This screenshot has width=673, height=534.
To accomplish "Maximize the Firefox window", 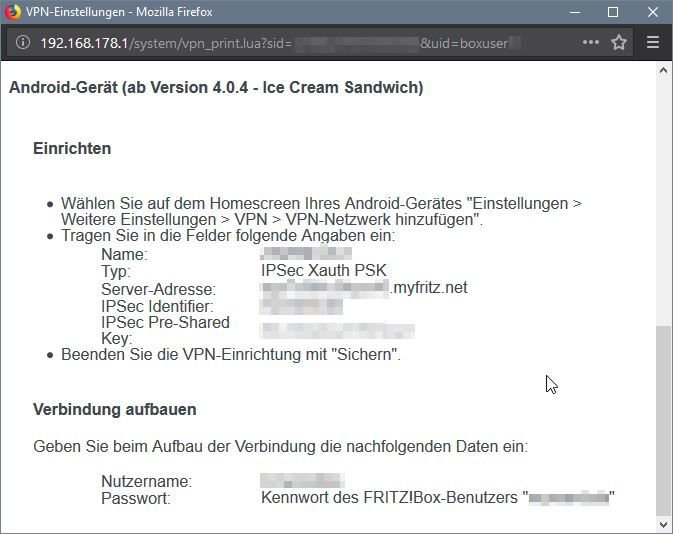I will (x=613, y=12).
